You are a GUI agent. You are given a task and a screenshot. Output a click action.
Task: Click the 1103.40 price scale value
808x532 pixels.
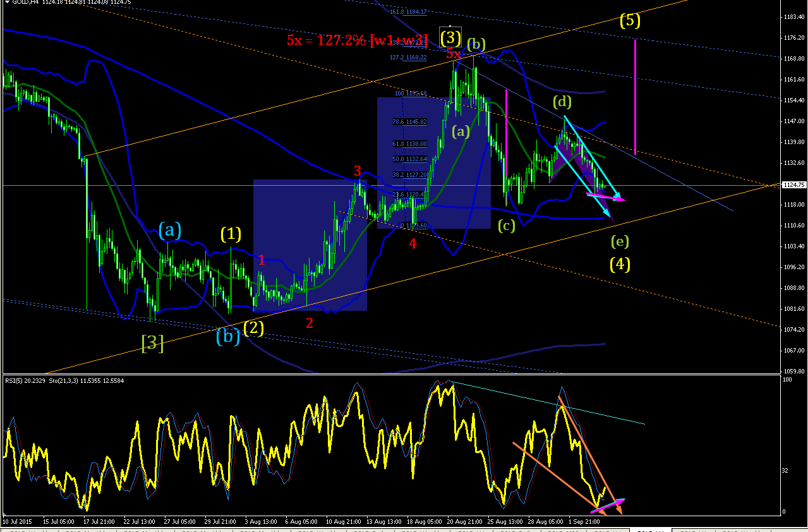[793, 246]
